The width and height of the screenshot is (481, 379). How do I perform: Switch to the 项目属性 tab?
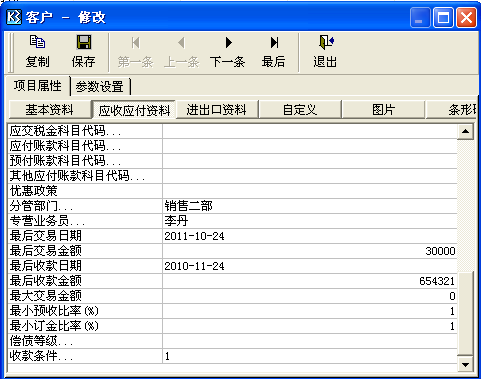pos(38,86)
